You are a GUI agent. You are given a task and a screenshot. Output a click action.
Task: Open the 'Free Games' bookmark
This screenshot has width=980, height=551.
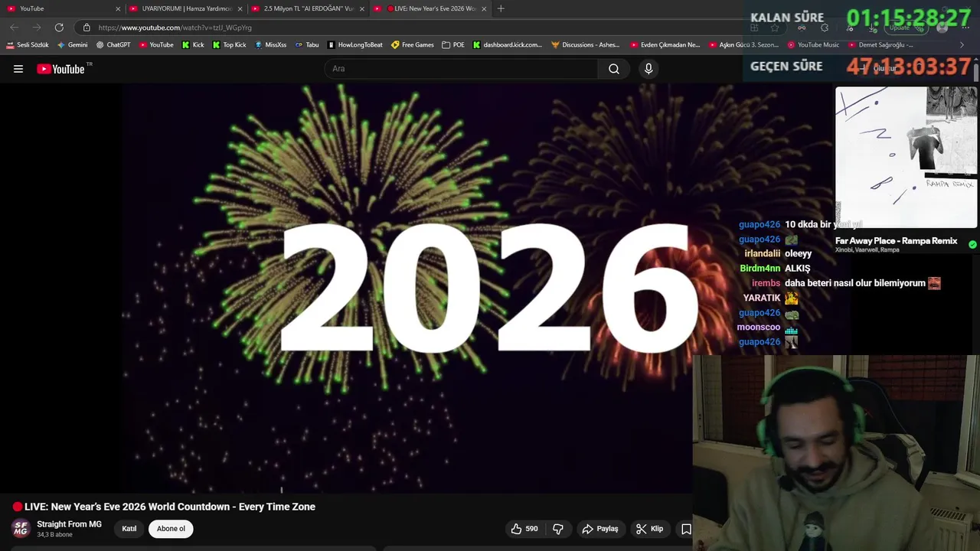(x=413, y=45)
